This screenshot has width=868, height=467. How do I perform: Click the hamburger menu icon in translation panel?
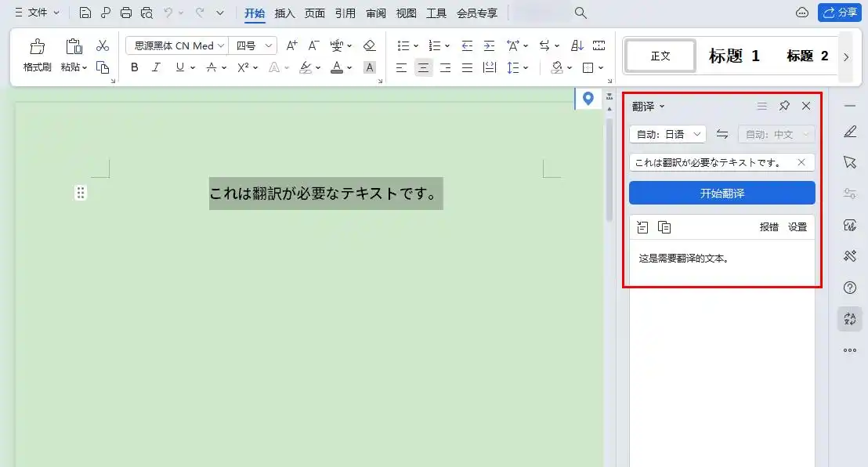(x=761, y=106)
